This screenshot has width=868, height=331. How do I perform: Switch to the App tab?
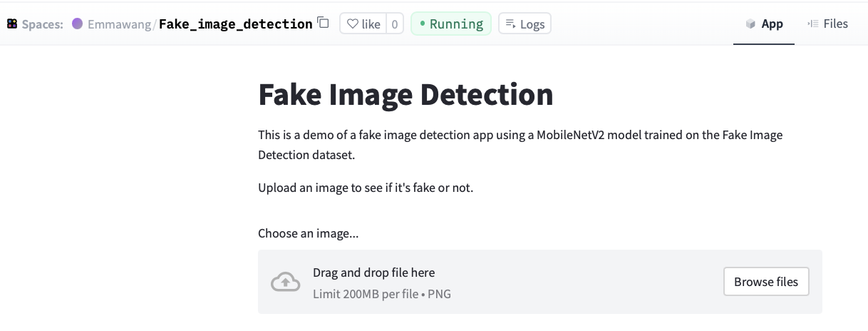pos(764,24)
